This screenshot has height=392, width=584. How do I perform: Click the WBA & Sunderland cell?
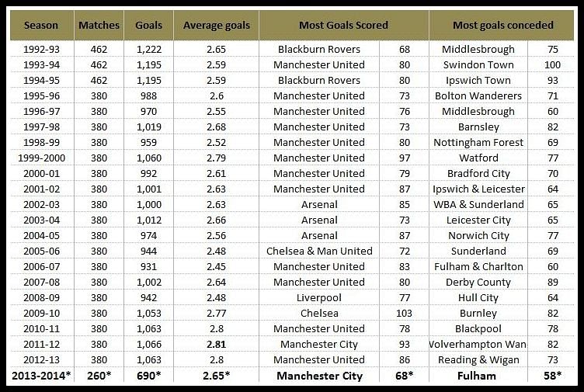[478, 205]
